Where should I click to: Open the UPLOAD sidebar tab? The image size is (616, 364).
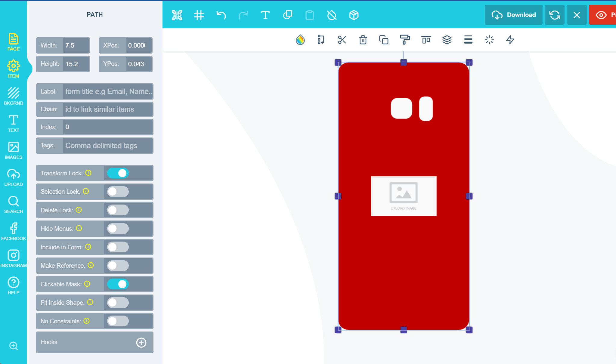[14, 177]
